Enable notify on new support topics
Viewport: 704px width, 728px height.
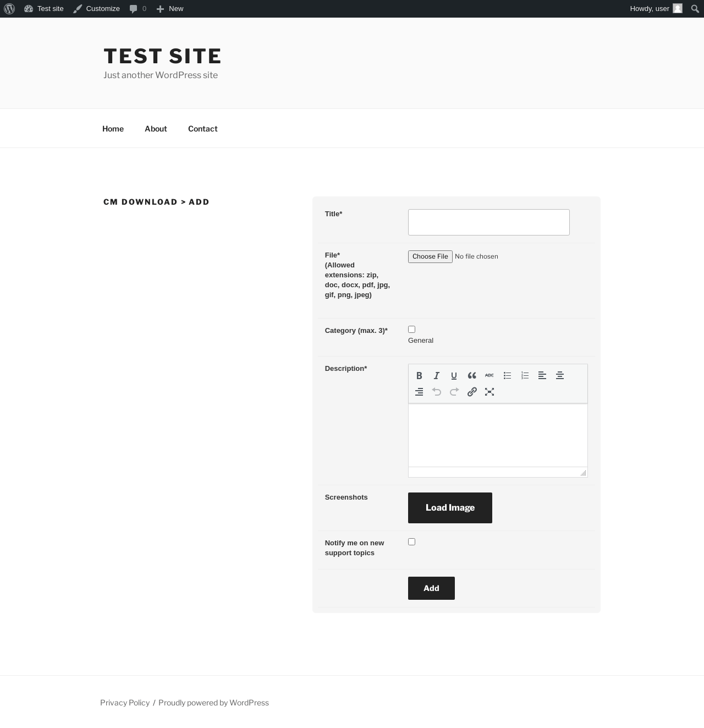[411, 541]
